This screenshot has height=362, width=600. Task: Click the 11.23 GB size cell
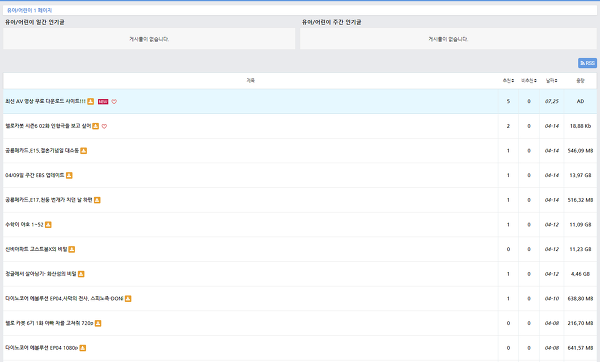580,249
